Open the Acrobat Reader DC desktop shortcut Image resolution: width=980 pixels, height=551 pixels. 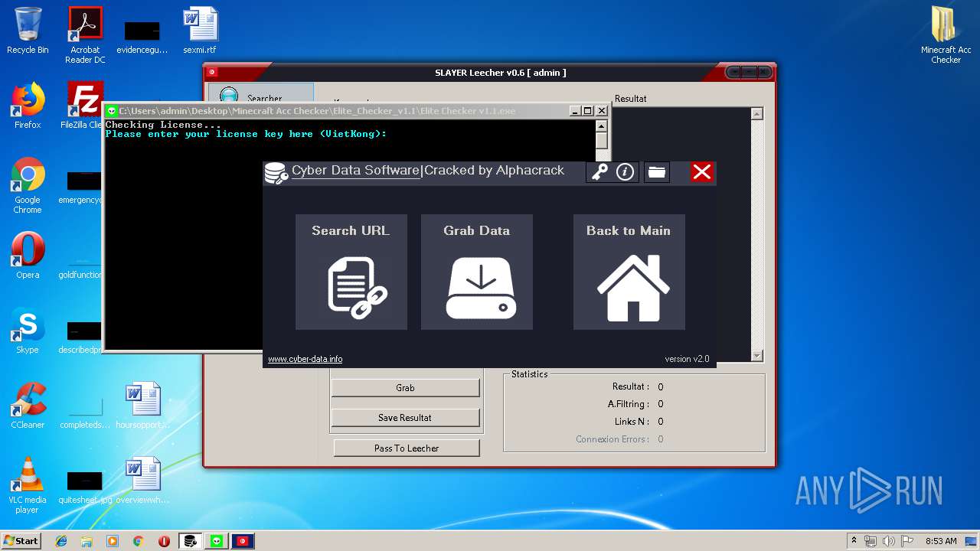(85, 35)
